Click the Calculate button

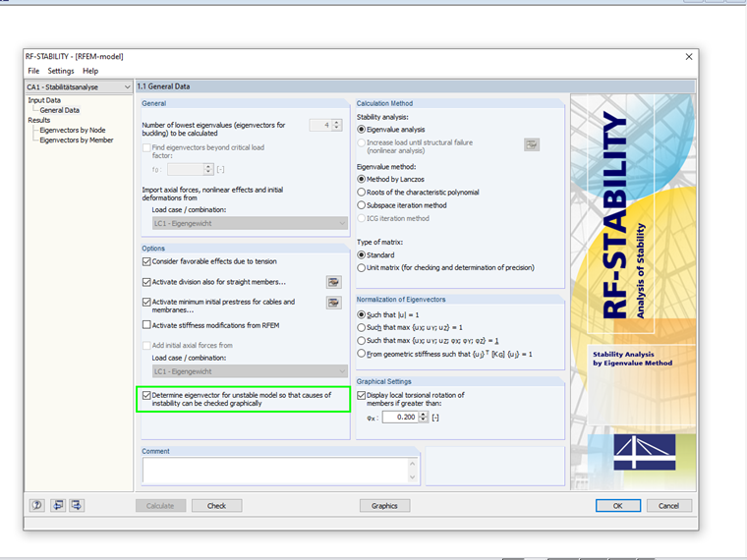click(160, 506)
